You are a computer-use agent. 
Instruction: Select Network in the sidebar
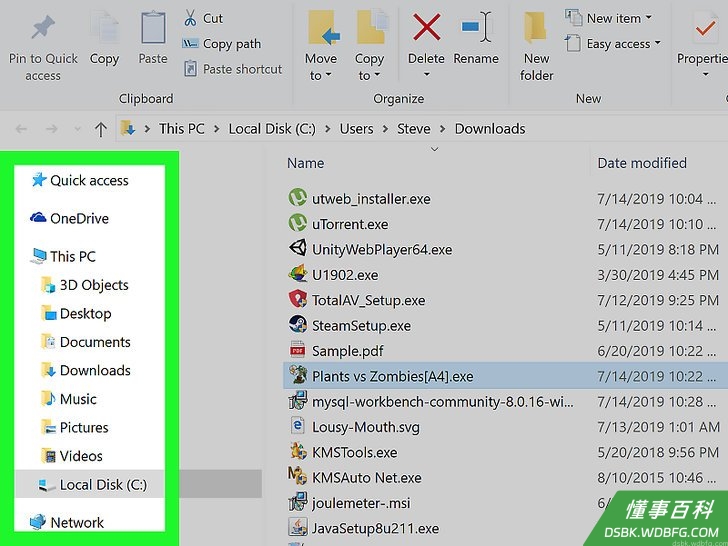tap(67, 522)
